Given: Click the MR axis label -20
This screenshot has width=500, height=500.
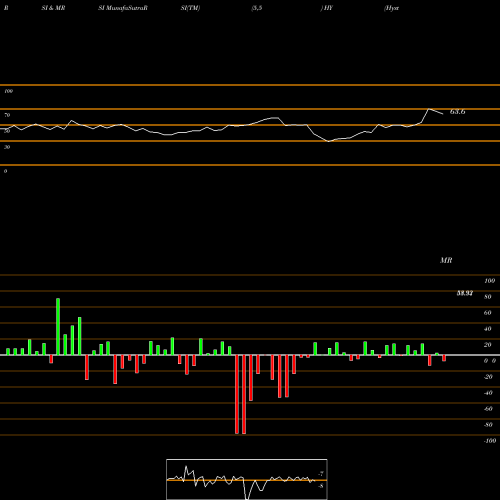Looking at the screenshot, I should coord(488,377).
